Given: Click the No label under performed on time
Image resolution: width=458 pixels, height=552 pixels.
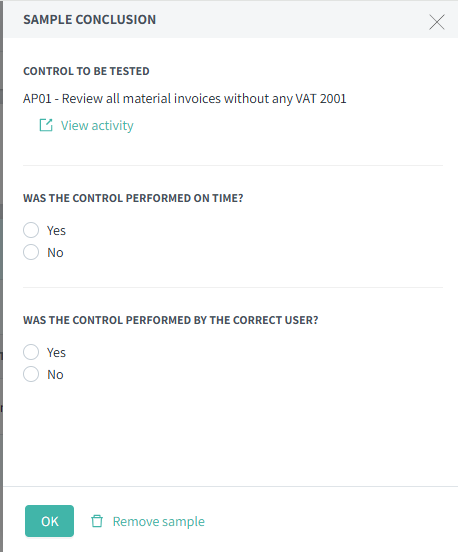Looking at the screenshot, I should click(x=55, y=253).
